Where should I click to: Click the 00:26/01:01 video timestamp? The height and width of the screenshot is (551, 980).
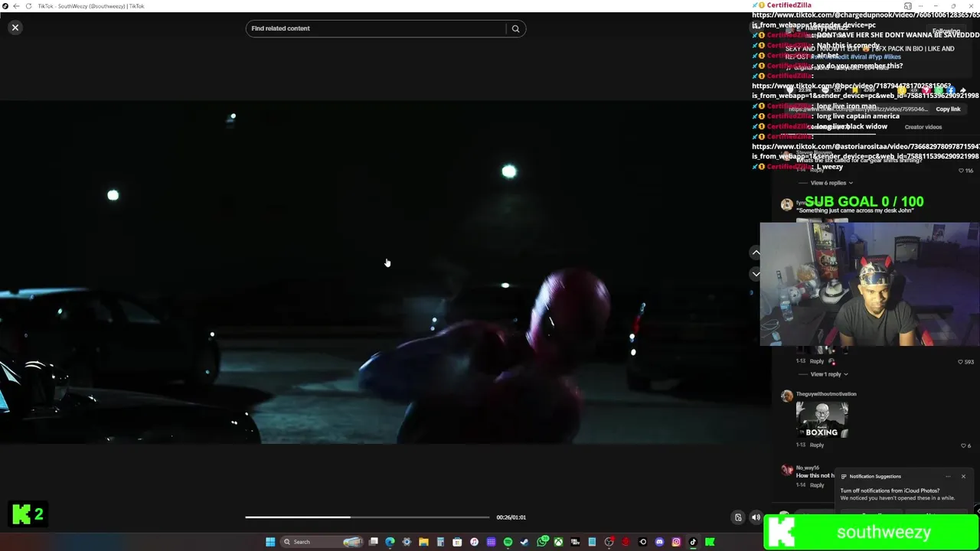[x=511, y=517]
